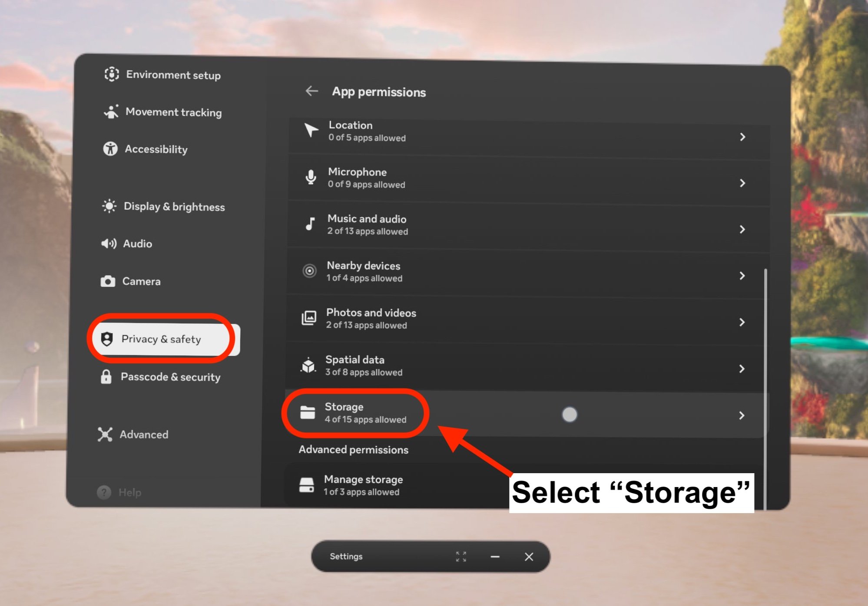Click the 'Location' label
Image resolution: width=868 pixels, height=606 pixels.
coord(351,125)
